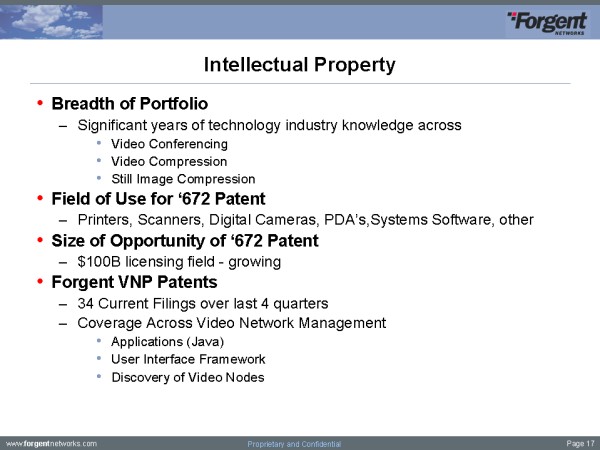Click the Forgent Networks logo
The width and height of the screenshot is (600, 450).
point(549,22)
